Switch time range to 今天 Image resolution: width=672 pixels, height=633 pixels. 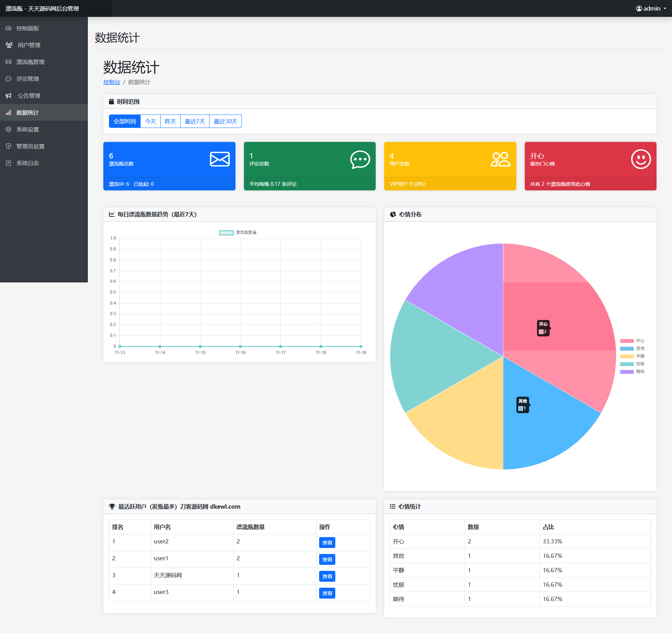[x=150, y=121]
